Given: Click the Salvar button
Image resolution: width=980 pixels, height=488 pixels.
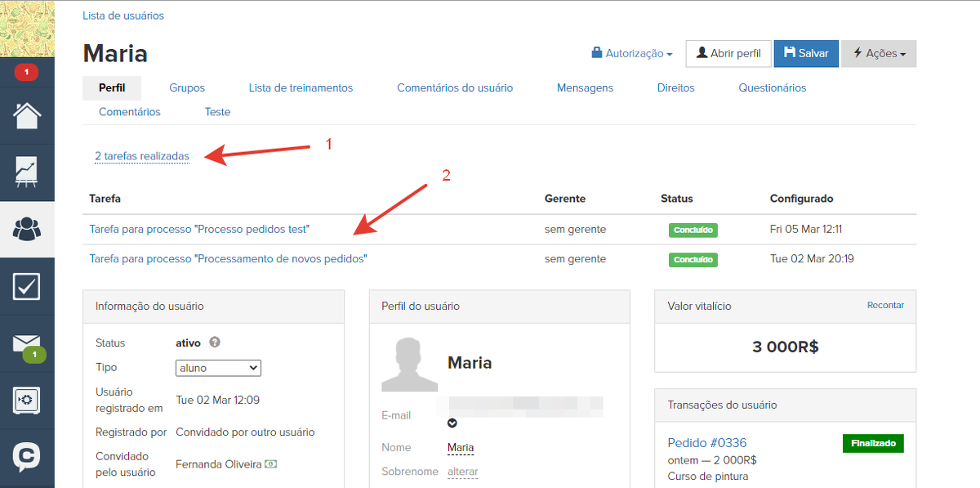Looking at the screenshot, I should click(805, 53).
